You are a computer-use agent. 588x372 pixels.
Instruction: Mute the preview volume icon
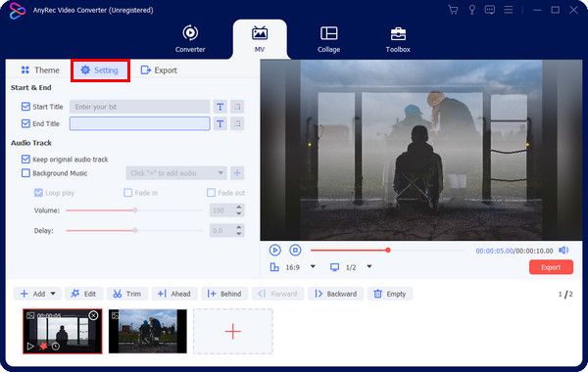[x=563, y=250]
